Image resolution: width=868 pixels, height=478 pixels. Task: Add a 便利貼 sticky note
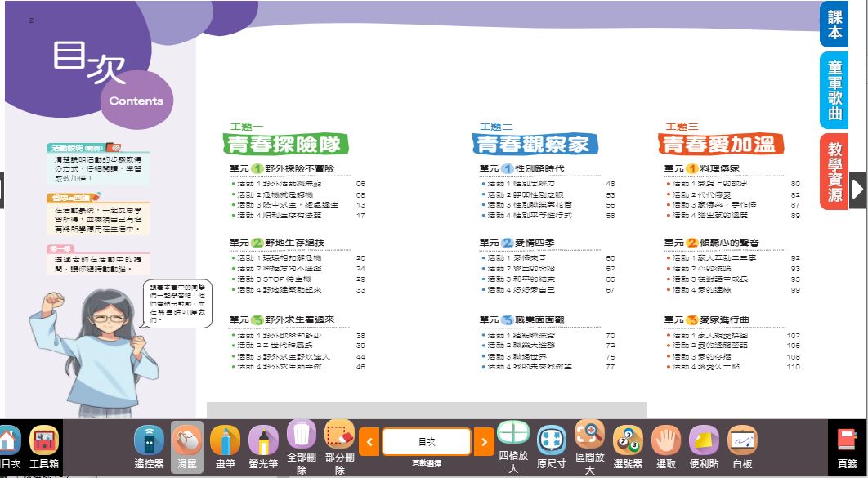pyautogui.click(x=704, y=447)
